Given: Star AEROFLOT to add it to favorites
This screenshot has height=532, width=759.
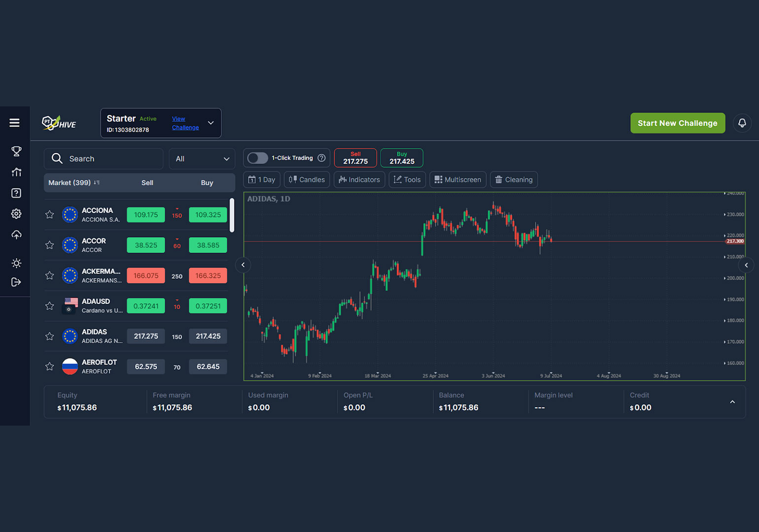Looking at the screenshot, I should pos(49,366).
